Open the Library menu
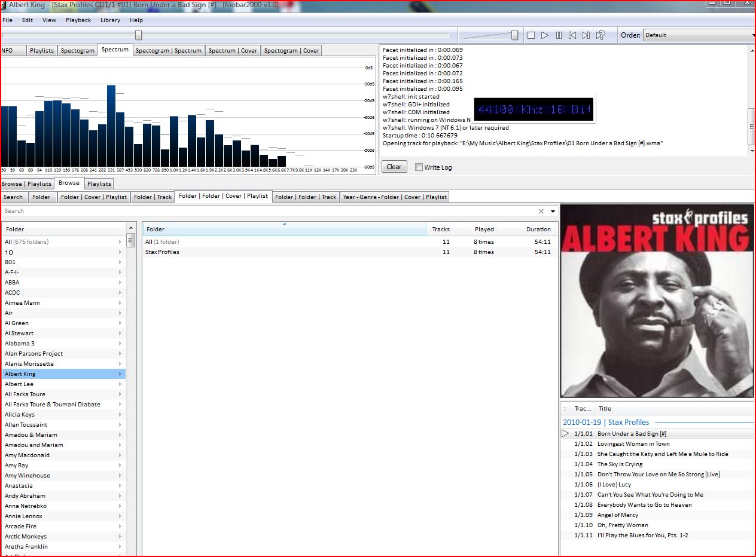 pyautogui.click(x=110, y=20)
